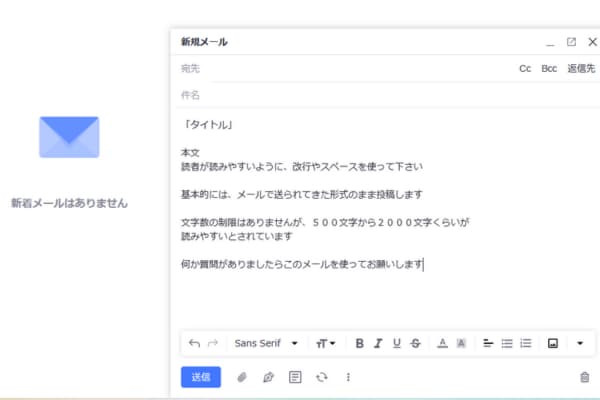Insert a numbered list

pyautogui.click(x=525, y=343)
